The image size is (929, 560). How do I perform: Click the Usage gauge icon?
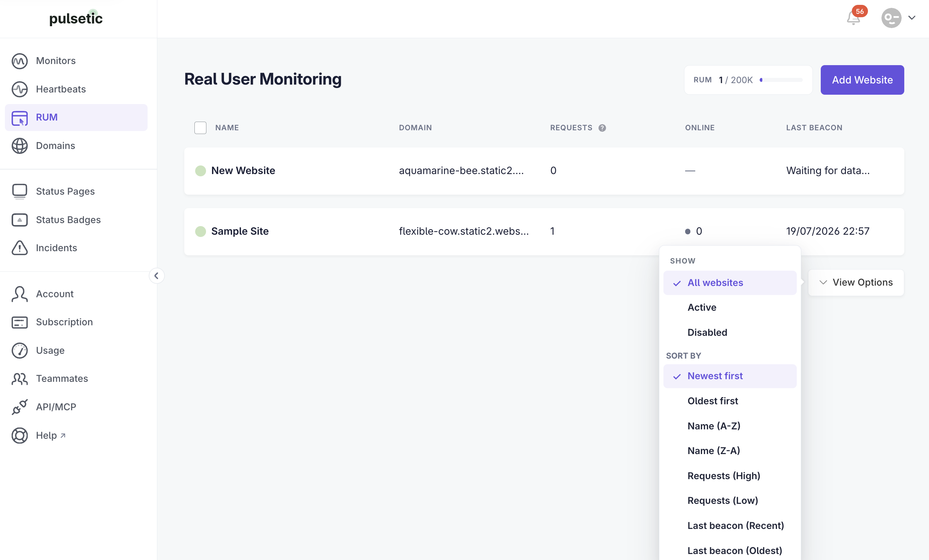[x=19, y=350]
